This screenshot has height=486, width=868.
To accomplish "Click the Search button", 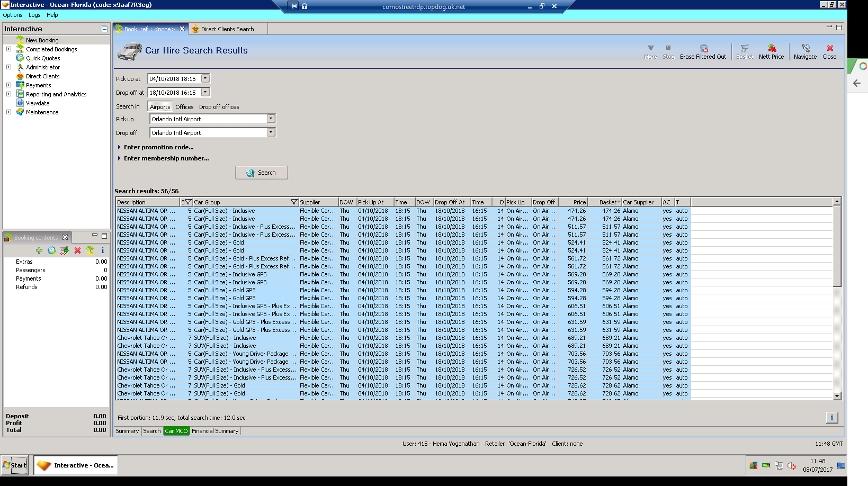I will point(262,173).
